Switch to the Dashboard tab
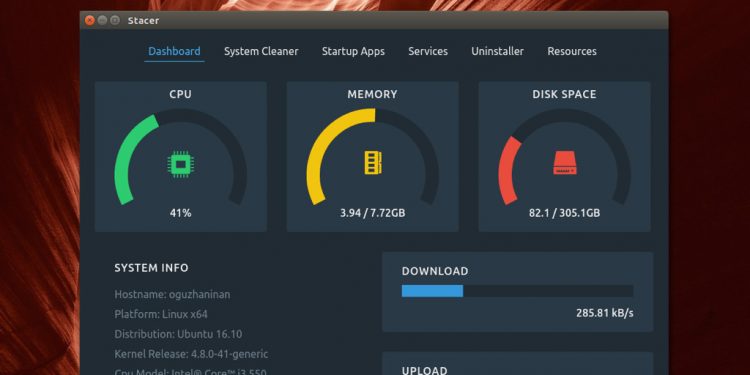Image resolution: width=750 pixels, height=375 pixels. click(x=174, y=51)
